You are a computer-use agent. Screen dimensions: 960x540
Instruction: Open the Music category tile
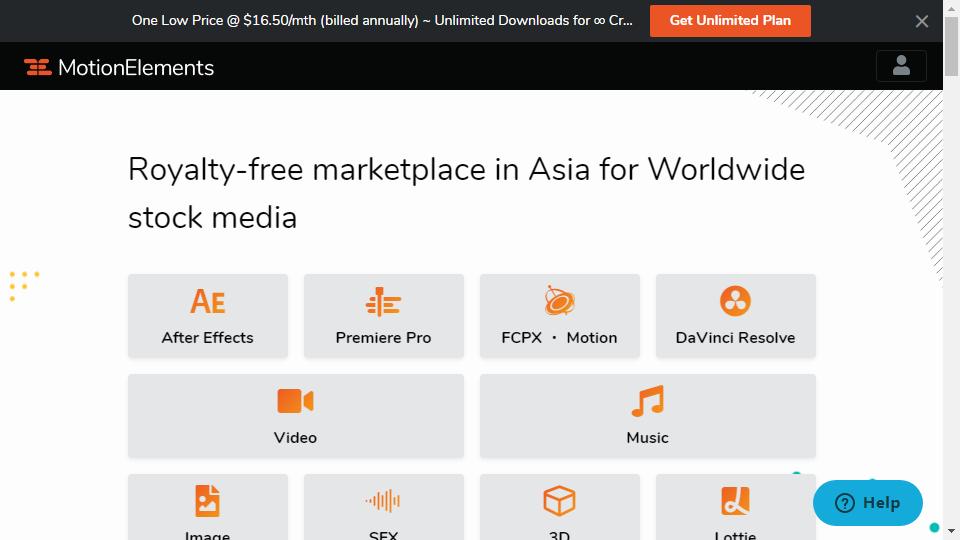[648, 416]
